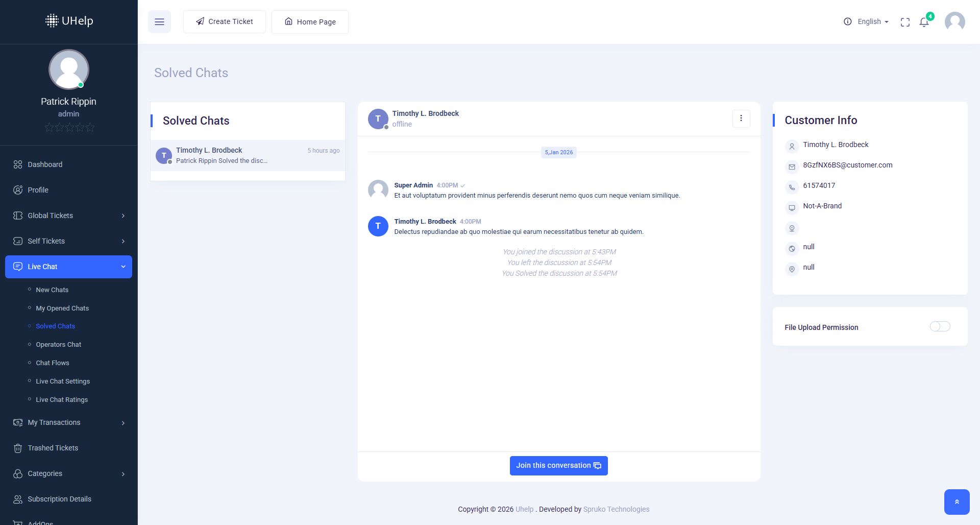The width and height of the screenshot is (980, 525).
Task: Expand the My Transactions menu
Action: (x=68, y=422)
